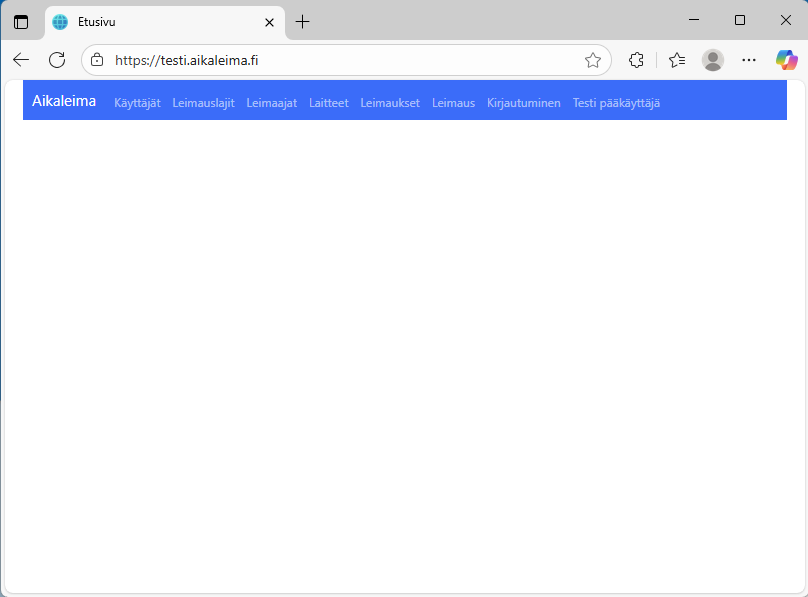Launch Copilot from the toolbar
This screenshot has height=597, width=808.
[787, 60]
